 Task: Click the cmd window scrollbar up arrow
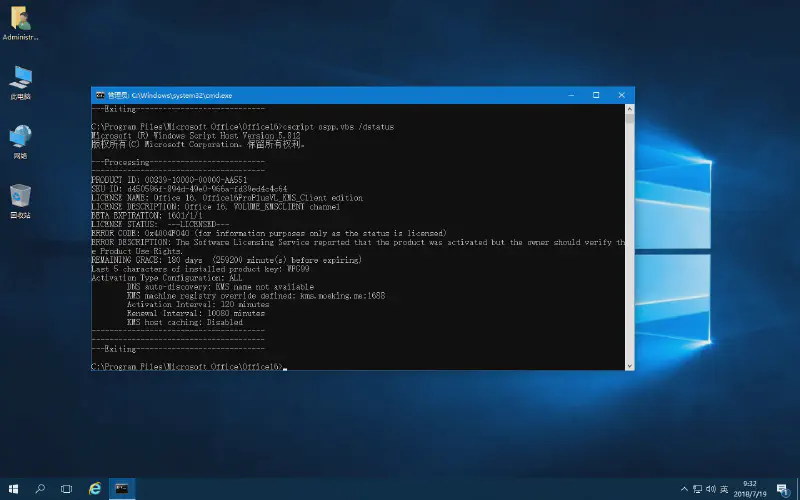point(628,109)
